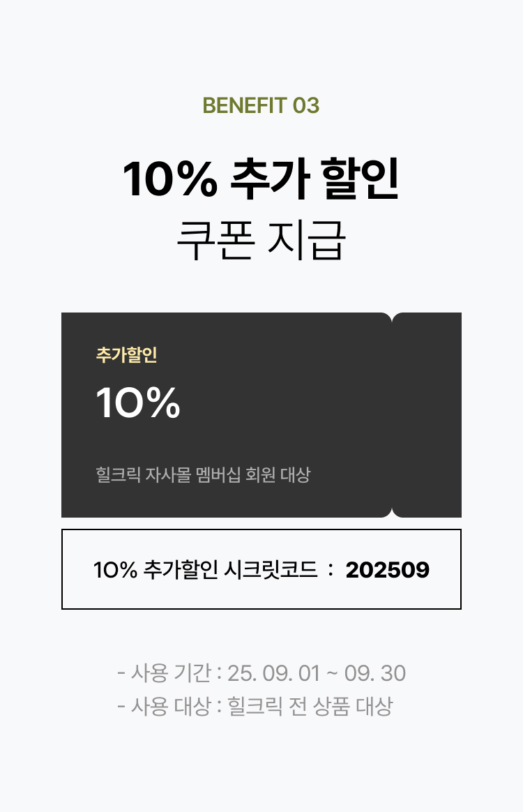
Task: Click the '03' number in benefit label
Action: click(x=306, y=105)
